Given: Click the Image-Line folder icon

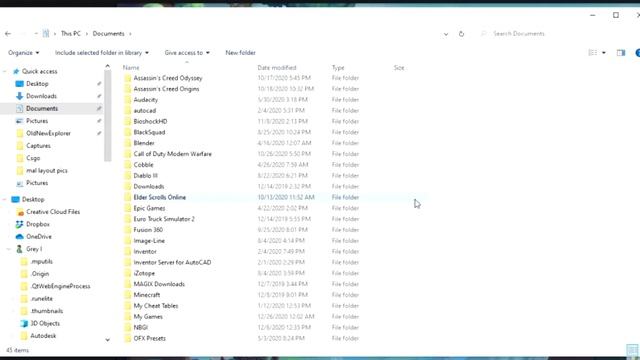Looking at the screenshot, I should pyautogui.click(x=128, y=241).
